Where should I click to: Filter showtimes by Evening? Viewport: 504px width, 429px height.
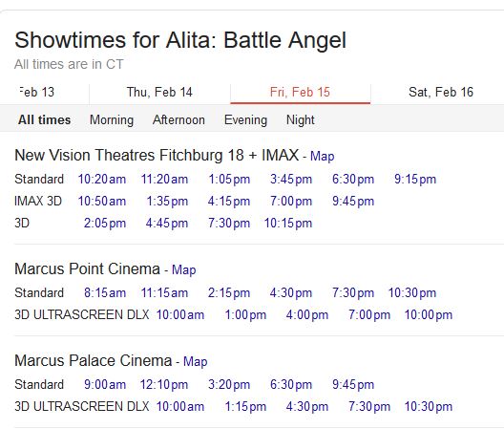[x=245, y=120]
